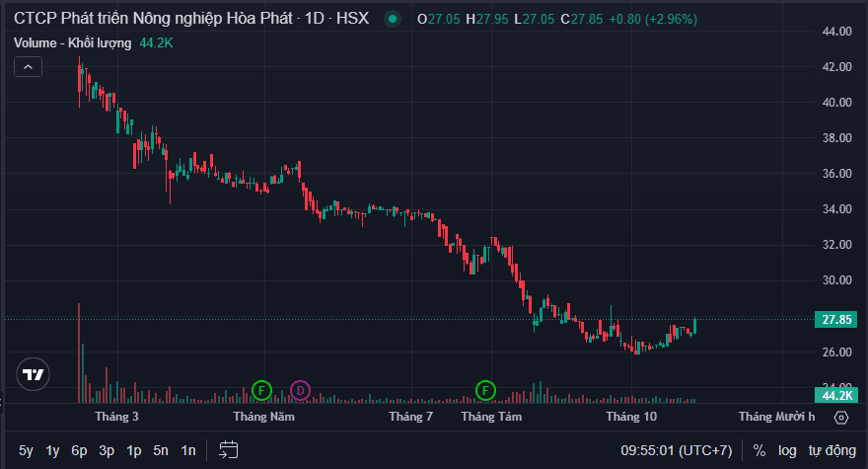Click the 44.00 price axis label
The height and width of the screenshot is (469, 868).
(836, 32)
